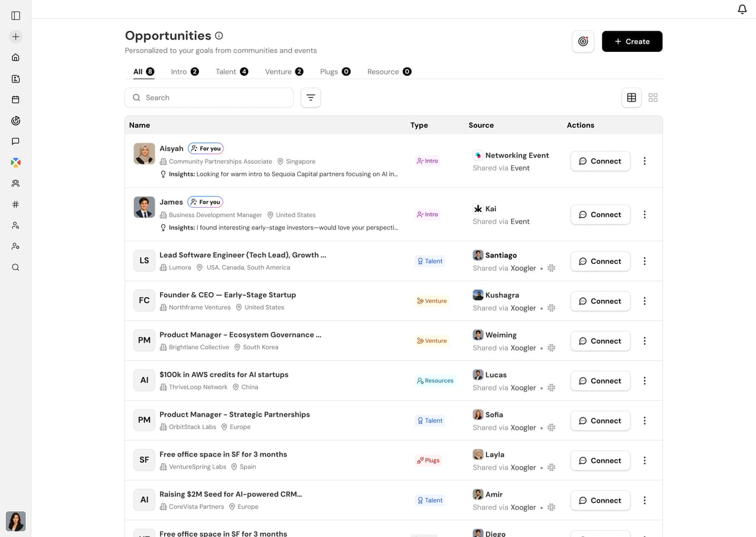The image size is (756, 537).
Task: Click the colorful community logo in sidebar
Action: pos(16,162)
